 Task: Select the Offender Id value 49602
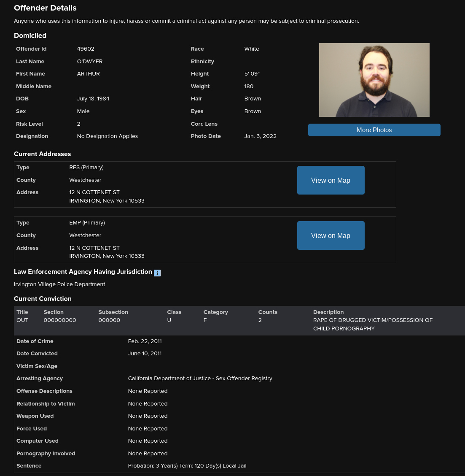point(86,49)
